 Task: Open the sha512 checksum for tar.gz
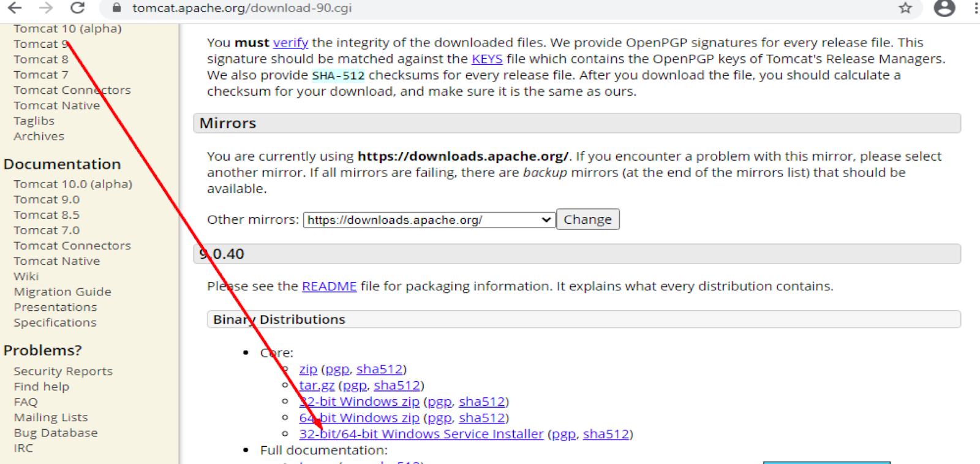[x=397, y=385]
